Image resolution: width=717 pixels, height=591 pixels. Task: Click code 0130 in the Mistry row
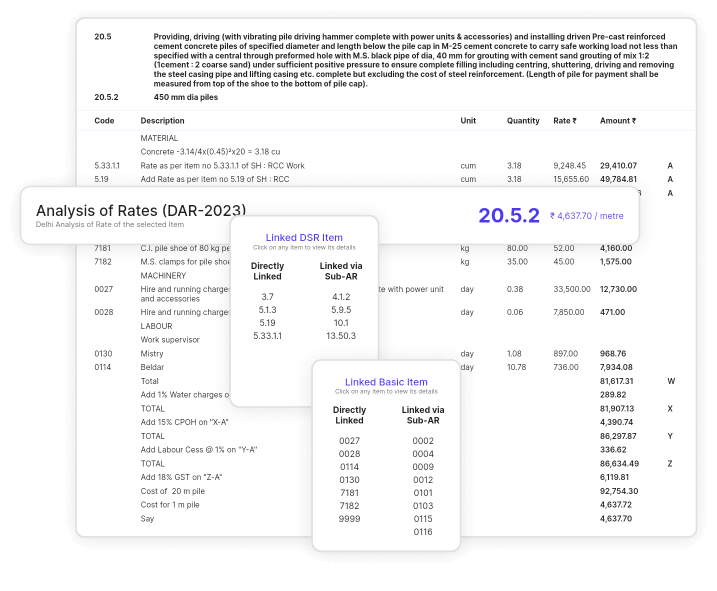(x=103, y=354)
